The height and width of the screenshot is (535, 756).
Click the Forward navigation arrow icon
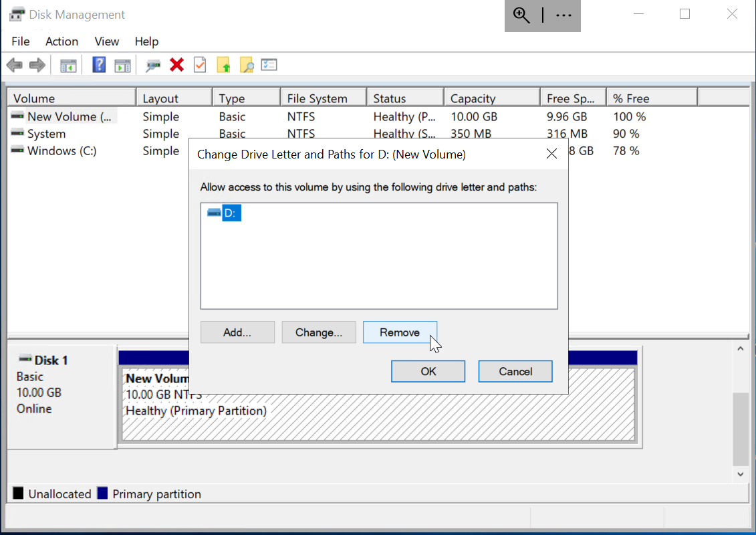click(38, 65)
